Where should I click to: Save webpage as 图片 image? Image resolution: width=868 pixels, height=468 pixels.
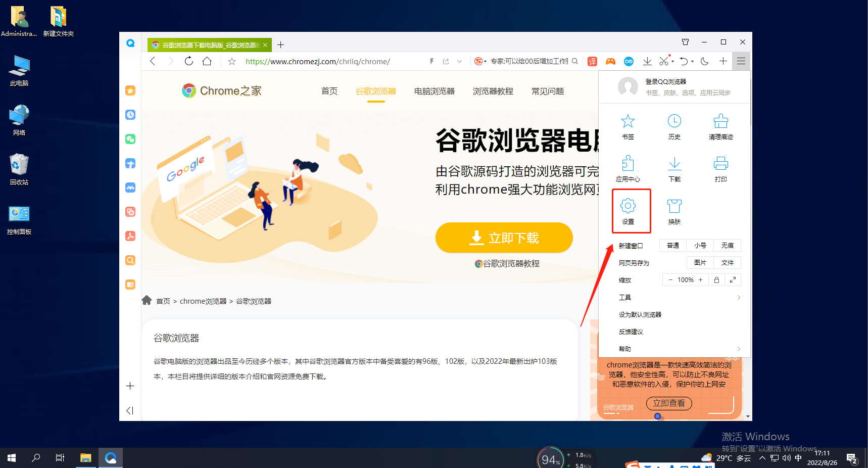coord(700,262)
